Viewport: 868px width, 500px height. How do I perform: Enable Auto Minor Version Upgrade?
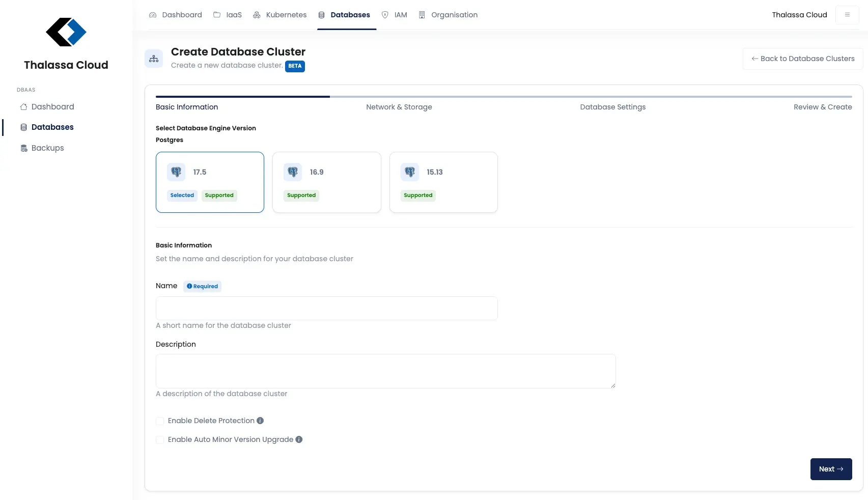pyautogui.click(x=159, y=439)
